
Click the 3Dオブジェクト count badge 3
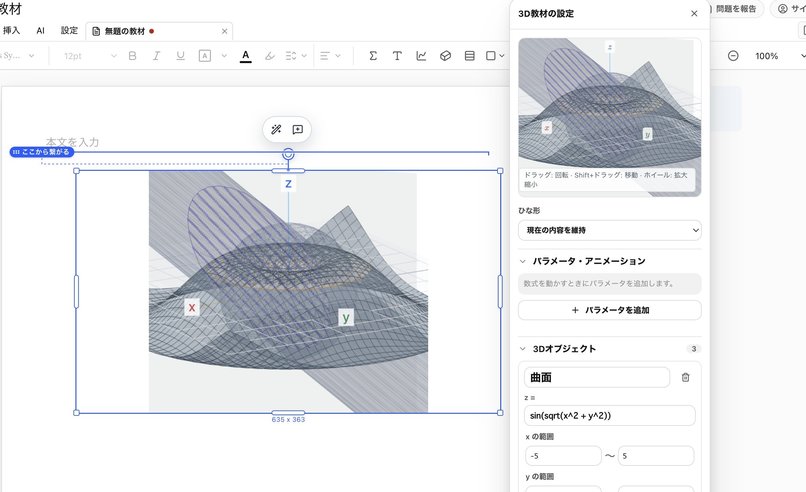(693, 349)
